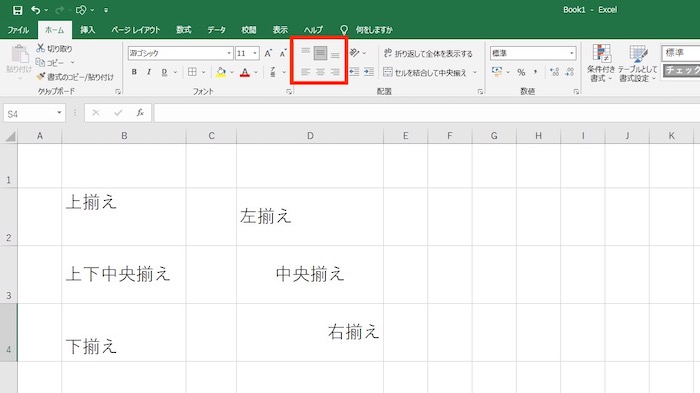The image size is (700, 393).
Task: Click the text orientation icon
Action: (354, 53)
